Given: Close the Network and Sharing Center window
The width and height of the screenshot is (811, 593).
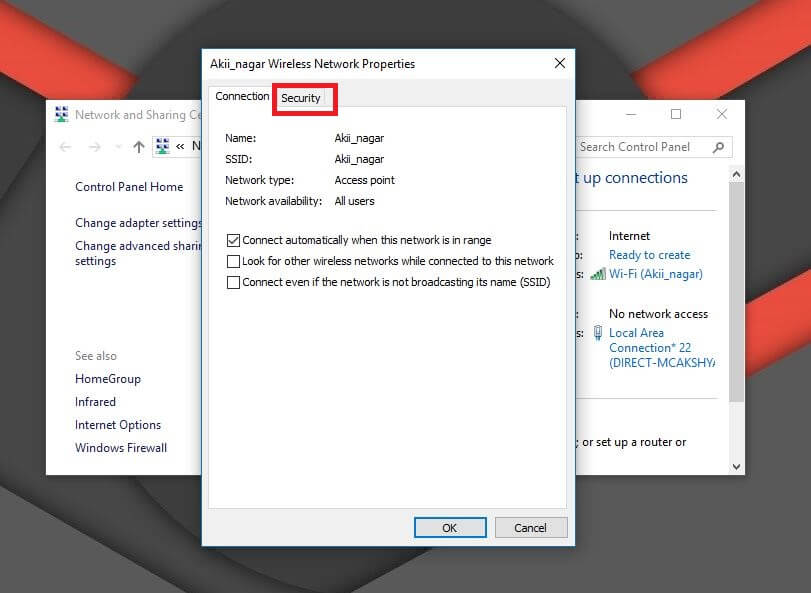Looking at the screenshot, I should (722, 114).
